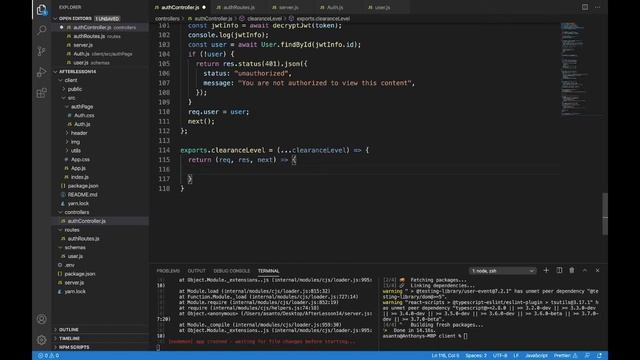
Task: Split the editor to the right
Action: click(x=585, y=7)
